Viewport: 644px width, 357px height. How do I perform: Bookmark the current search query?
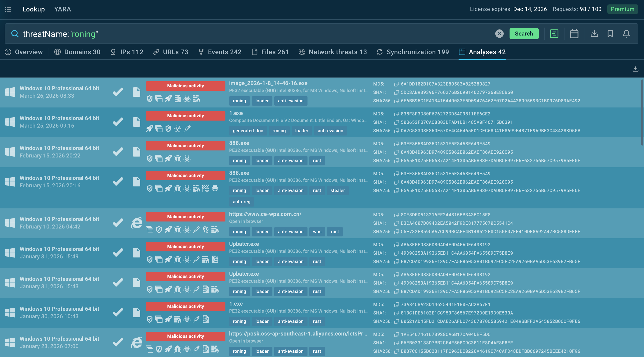click(610, 34)
